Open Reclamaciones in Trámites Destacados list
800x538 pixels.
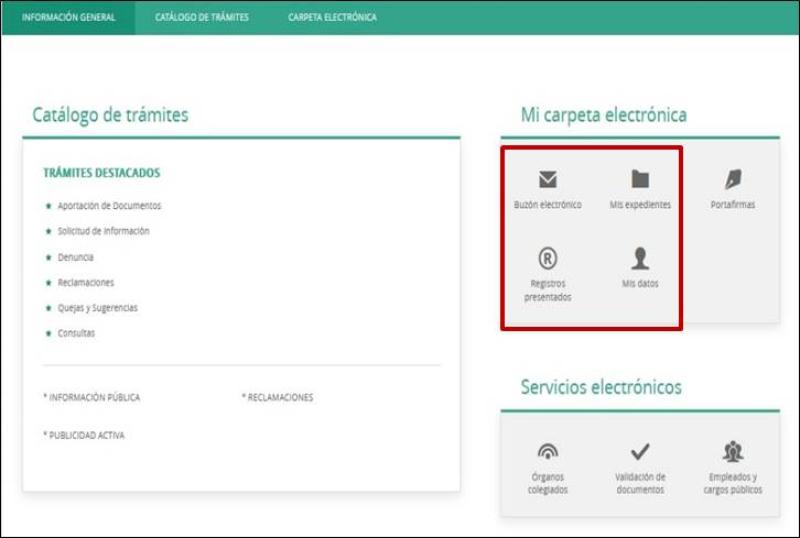86,283
